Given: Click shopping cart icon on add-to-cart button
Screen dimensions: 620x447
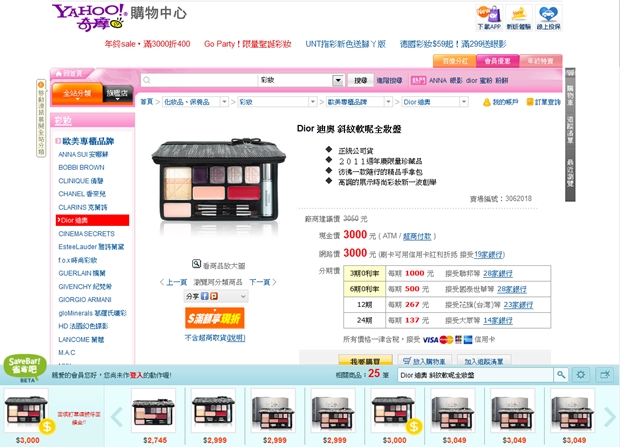Looking at the screenshot, I should 407,361.
